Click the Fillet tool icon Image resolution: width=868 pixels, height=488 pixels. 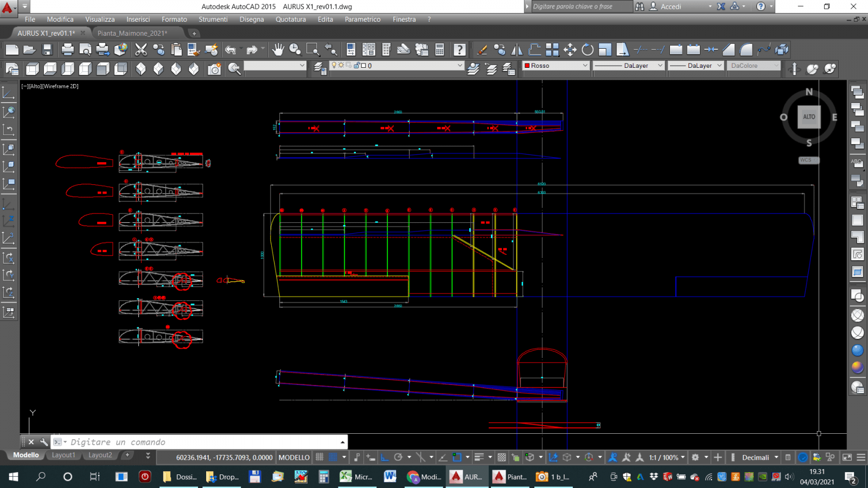pyautogui.click(x=746, y=50)
